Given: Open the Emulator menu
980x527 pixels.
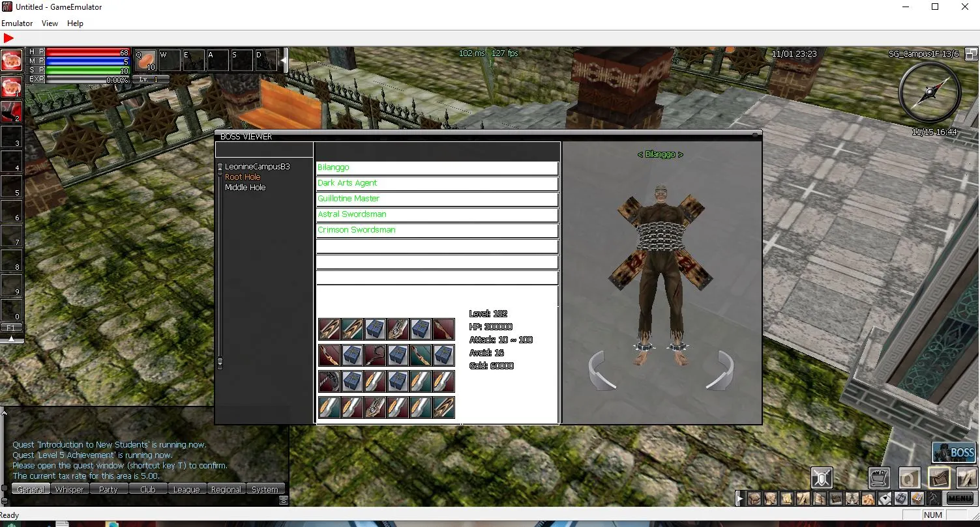Looking at the screenshot, I should point(17,23).
